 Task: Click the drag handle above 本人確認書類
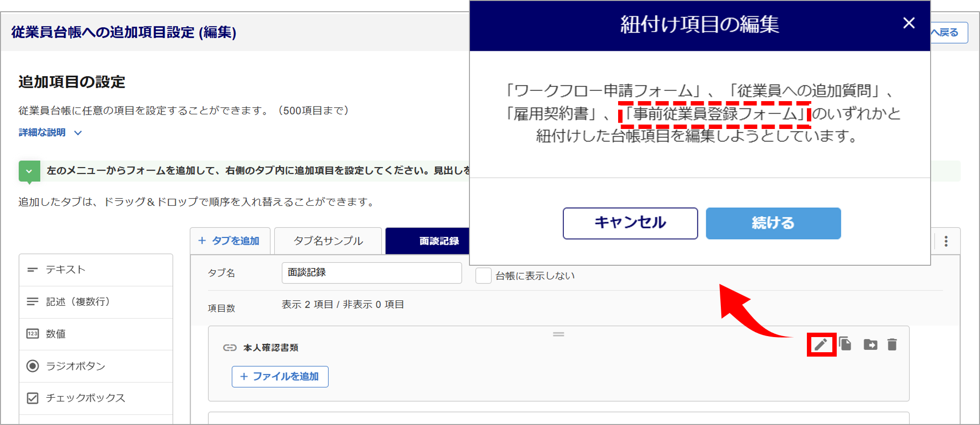point(558,334)
